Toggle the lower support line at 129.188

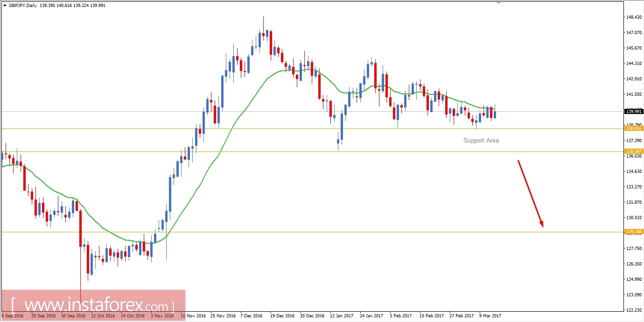(x=327, y=232)
